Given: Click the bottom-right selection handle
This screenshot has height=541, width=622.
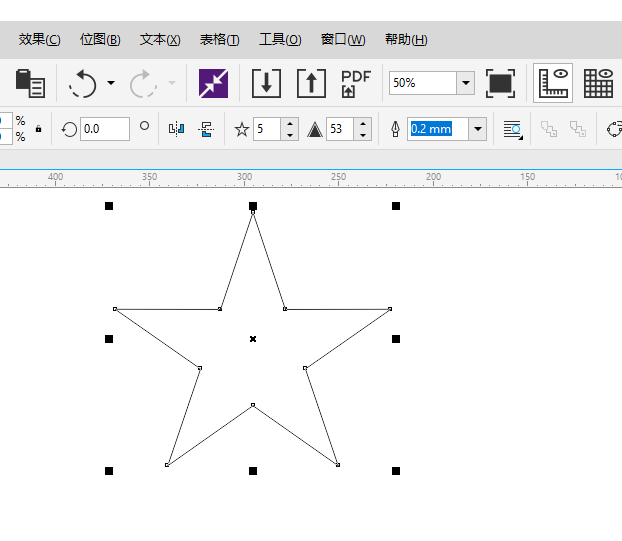Looking at the screenshot, I should [396, 471].
